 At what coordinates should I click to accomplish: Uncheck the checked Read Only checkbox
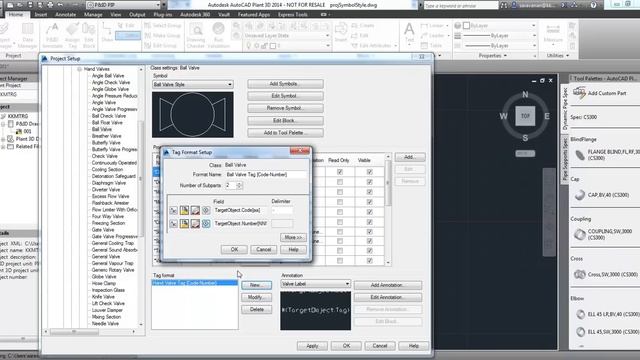[340, 172]
